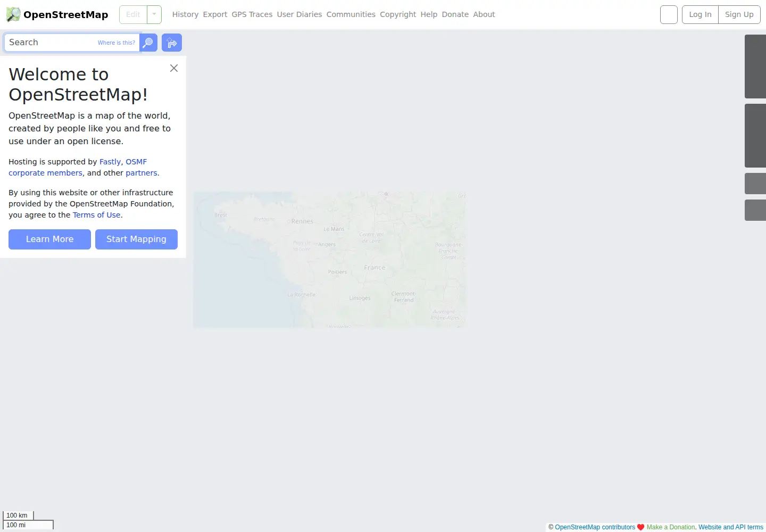Click the Rennes label on the map
The height and width of the screenshot is (532, 766).
click(x=302, y=221)
